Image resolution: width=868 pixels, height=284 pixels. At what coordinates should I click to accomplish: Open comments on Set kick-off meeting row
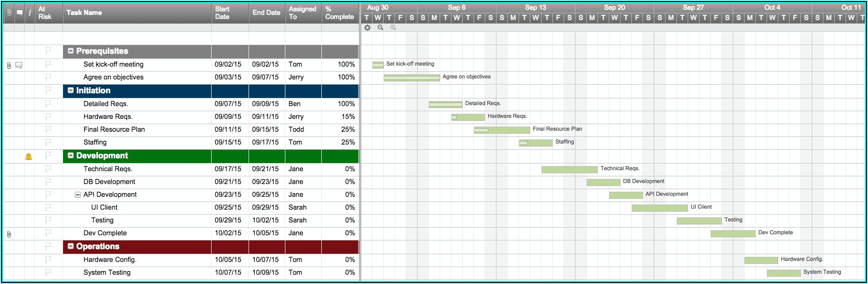(x=19, y=65)
